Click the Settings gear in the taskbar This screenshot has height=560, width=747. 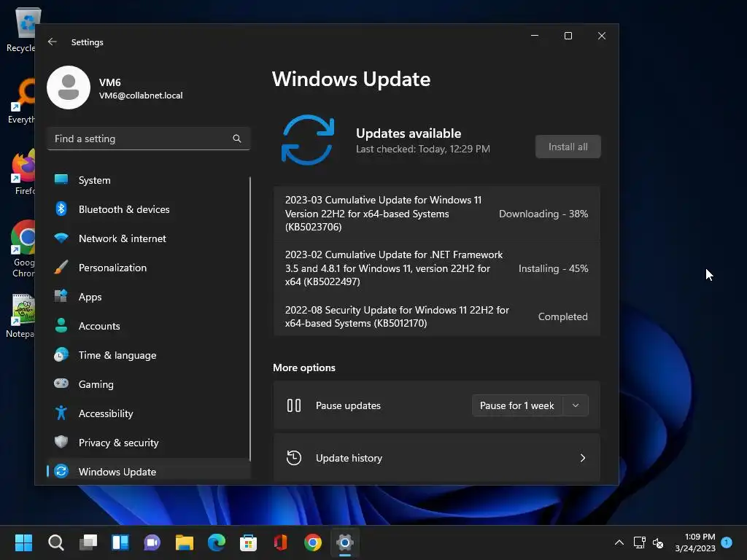(x=345, y=542)
